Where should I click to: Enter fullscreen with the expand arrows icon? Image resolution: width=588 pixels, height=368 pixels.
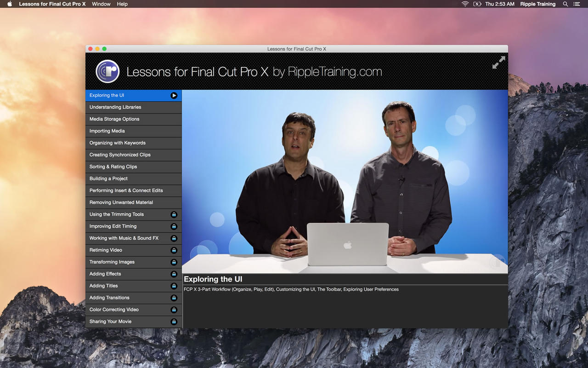pos(498,63)
